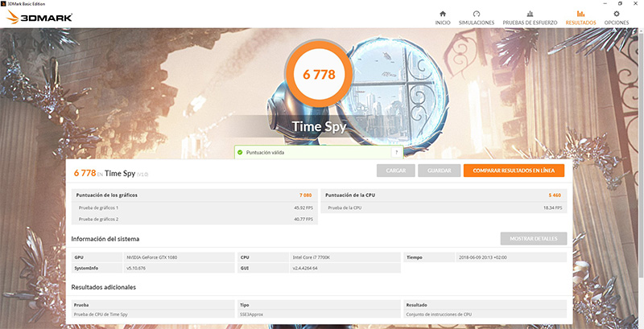The height and width of the screenshot is (329, 644).
Task: Click the CARGAR button
Action: tap(395, 171)
